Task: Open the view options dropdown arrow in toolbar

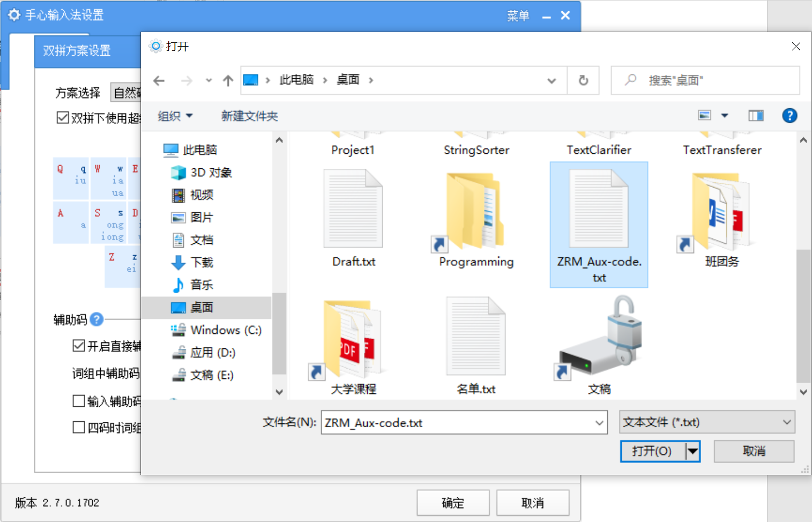Action: 725,115
